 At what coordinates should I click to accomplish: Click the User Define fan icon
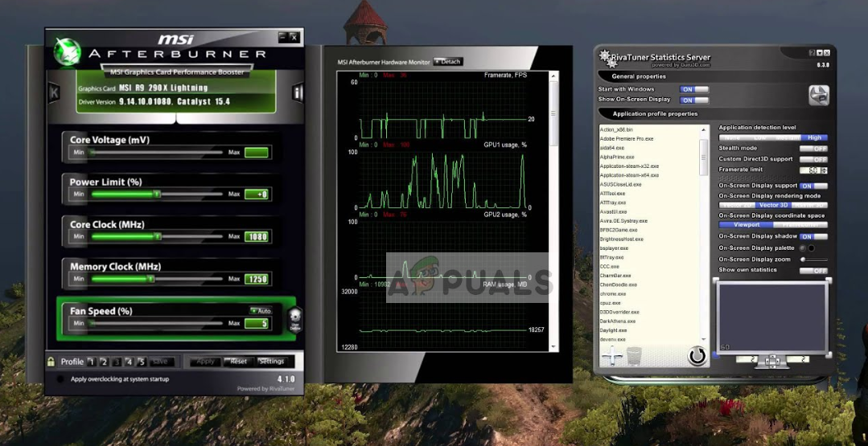click(x=295, y=320)
